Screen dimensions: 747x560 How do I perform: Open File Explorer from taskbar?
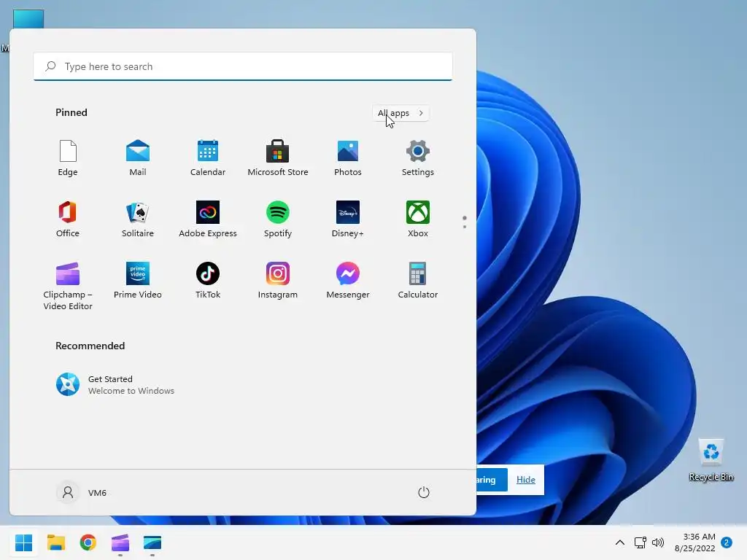click(x=55, y=542)
